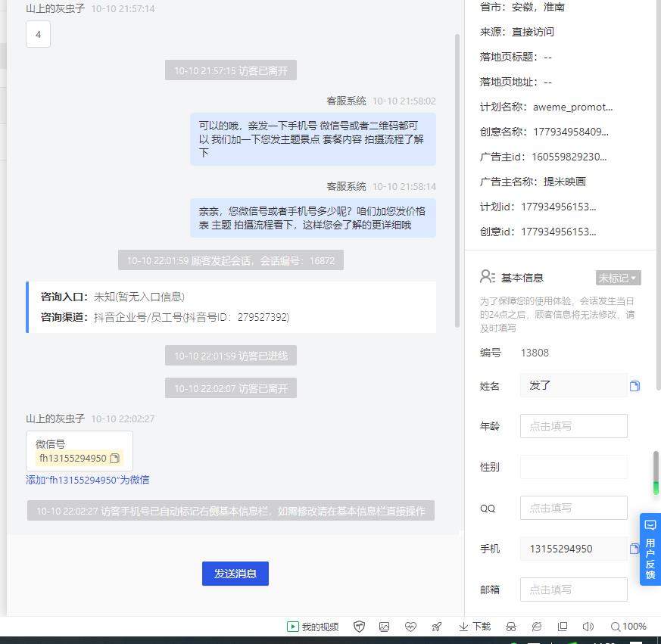Click the 省市 安徽，淮南 text

point(522,7)
